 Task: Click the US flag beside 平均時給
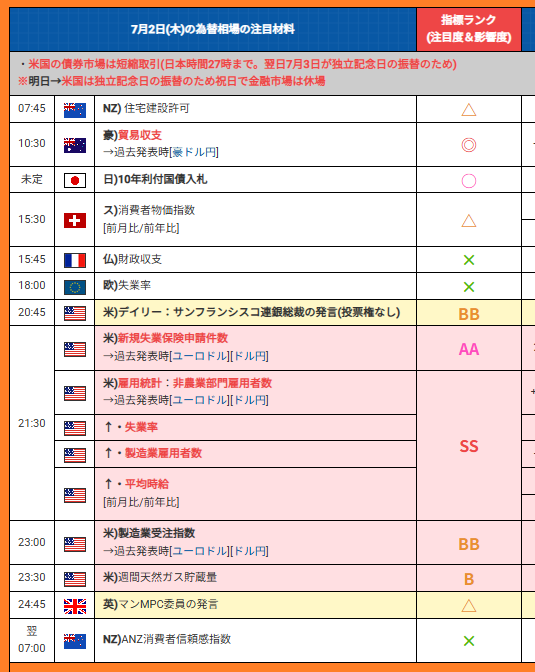point(75,495)
